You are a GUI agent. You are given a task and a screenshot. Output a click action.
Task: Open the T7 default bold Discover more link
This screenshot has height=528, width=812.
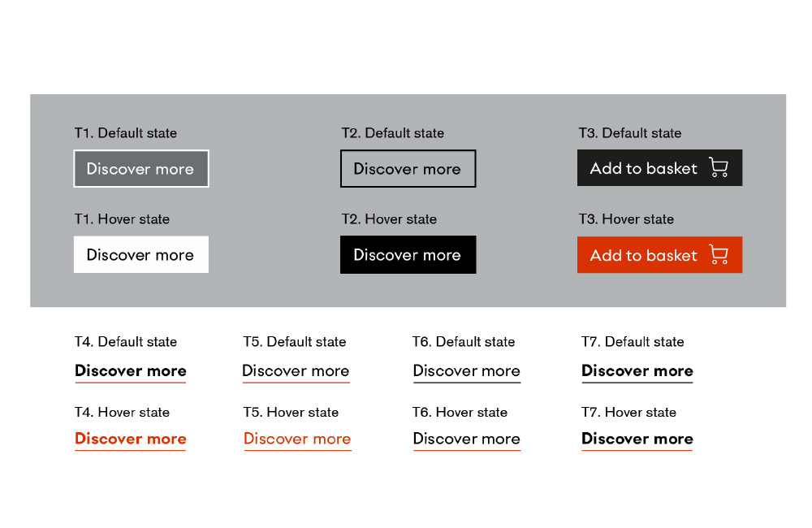pyautogui.click(x=637, y=371)
